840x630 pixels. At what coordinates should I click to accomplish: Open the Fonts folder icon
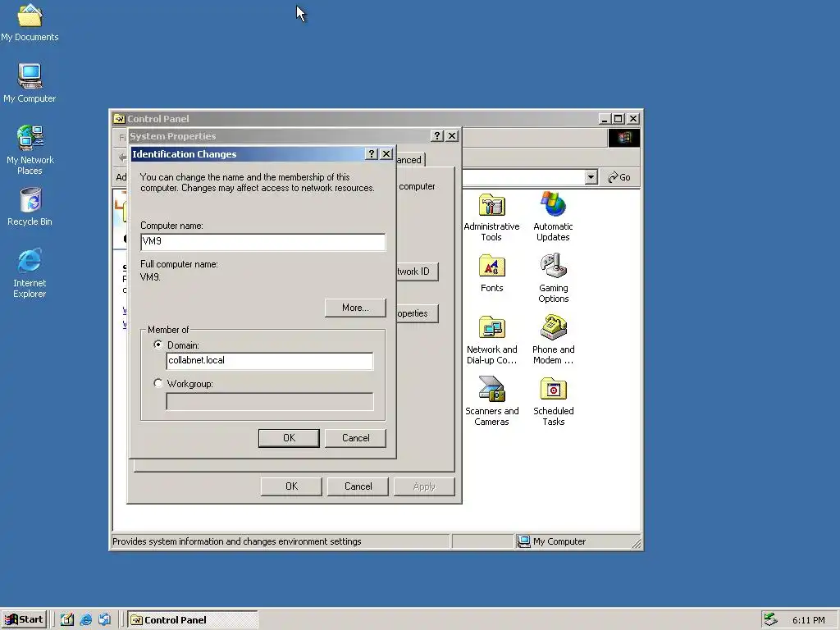pyautogui.click(x=491, y=274)
